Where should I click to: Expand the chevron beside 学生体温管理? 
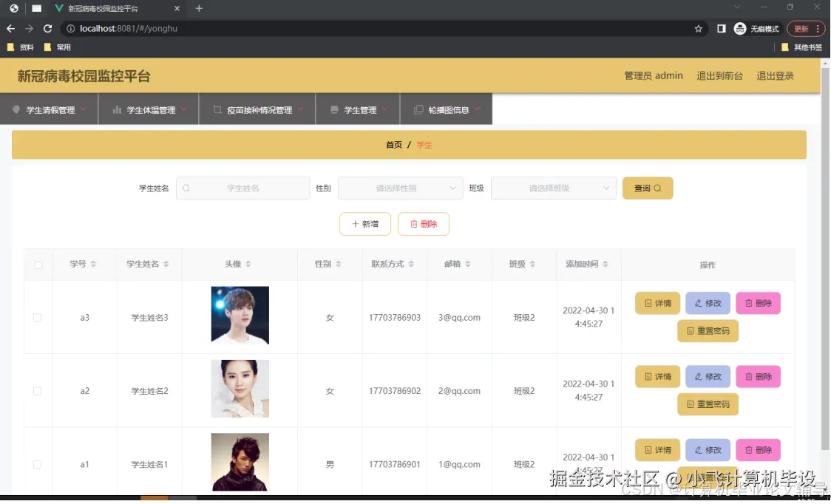(184, 109)
